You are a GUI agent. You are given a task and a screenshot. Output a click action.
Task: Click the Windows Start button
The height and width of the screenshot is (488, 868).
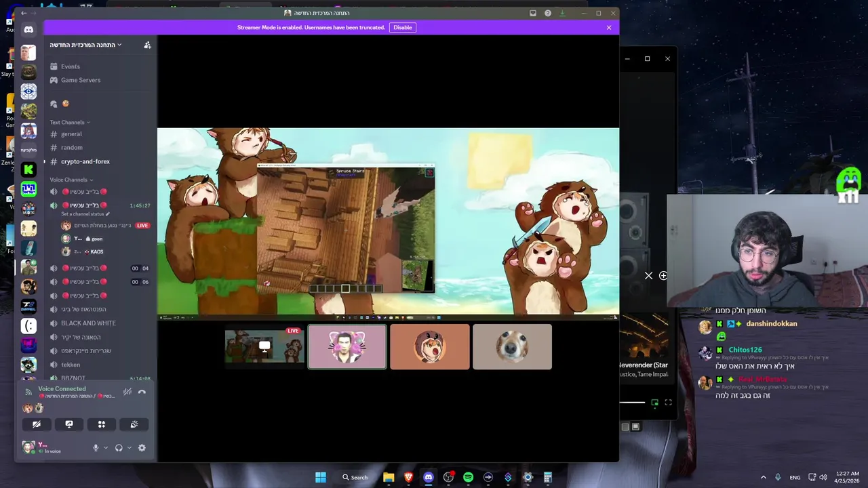tap(321, 477)
